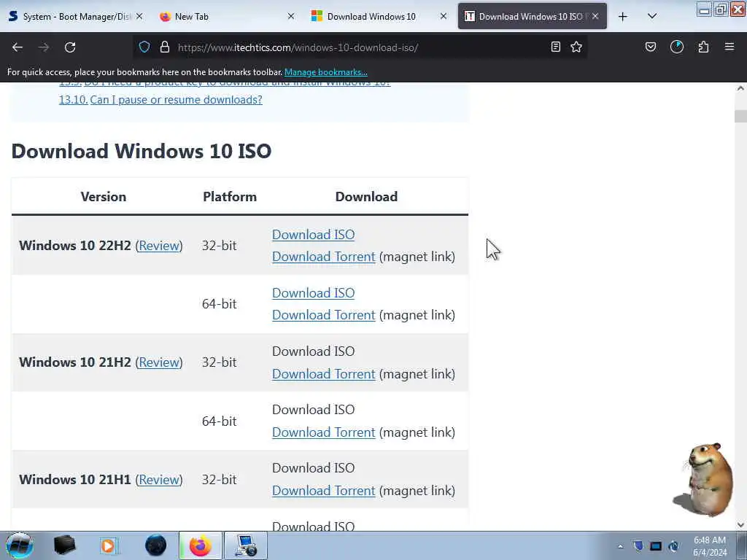Close the active Download Windows 10 ISO tab
747x560 pixels.
point(595,16)
